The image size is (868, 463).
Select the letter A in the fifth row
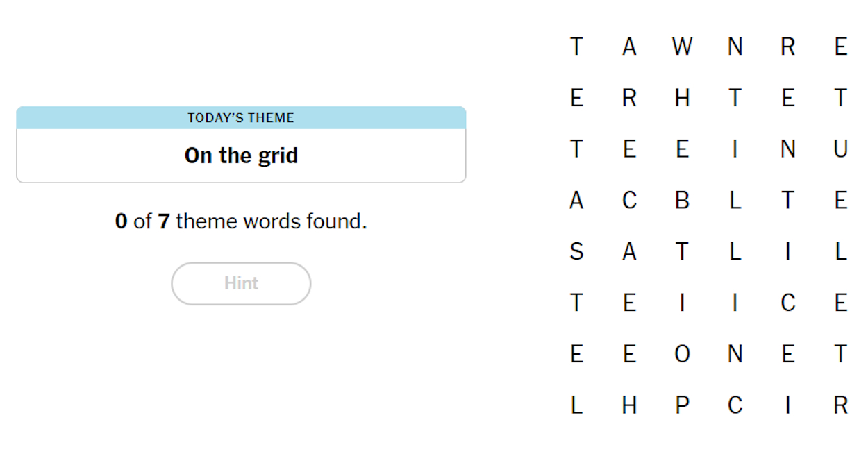click(x=629, y=251)
